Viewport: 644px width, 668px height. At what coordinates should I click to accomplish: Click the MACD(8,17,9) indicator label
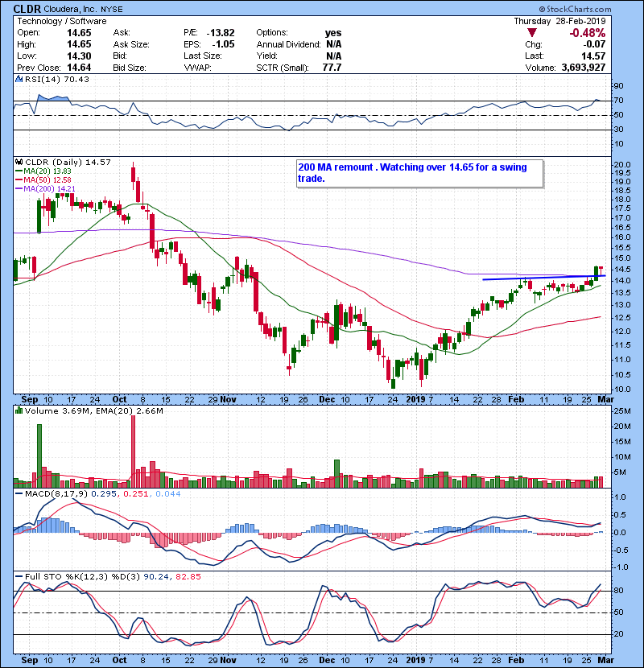[56, 494]
